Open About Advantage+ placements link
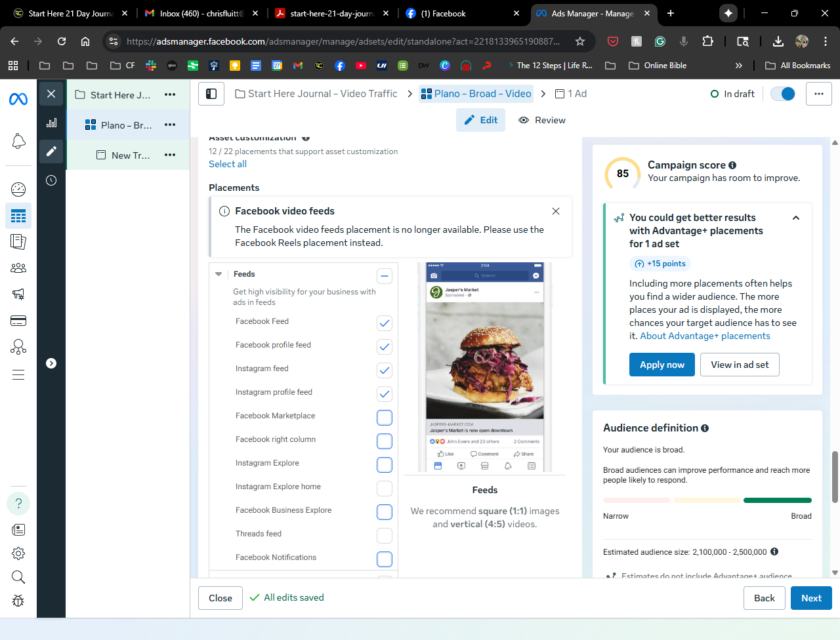This screenshot has height=640, width=840. tap(705, 336)
